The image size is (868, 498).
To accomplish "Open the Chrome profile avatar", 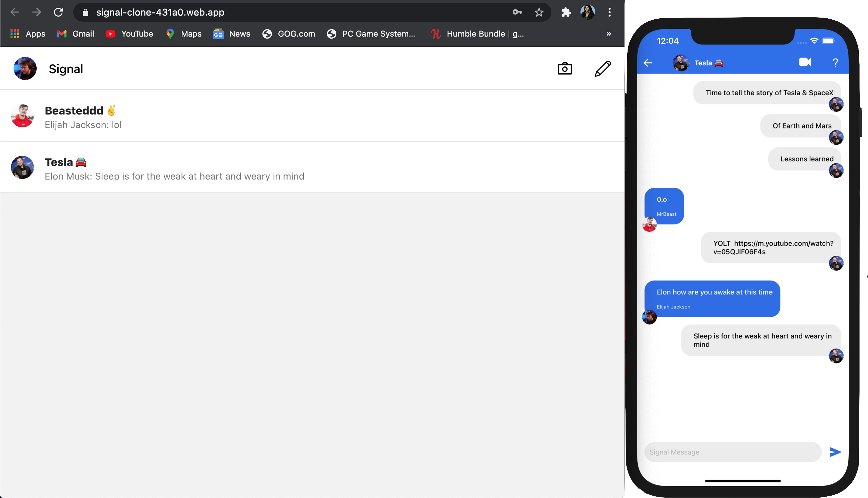I will pyautogui.click(x=588, y=12).
